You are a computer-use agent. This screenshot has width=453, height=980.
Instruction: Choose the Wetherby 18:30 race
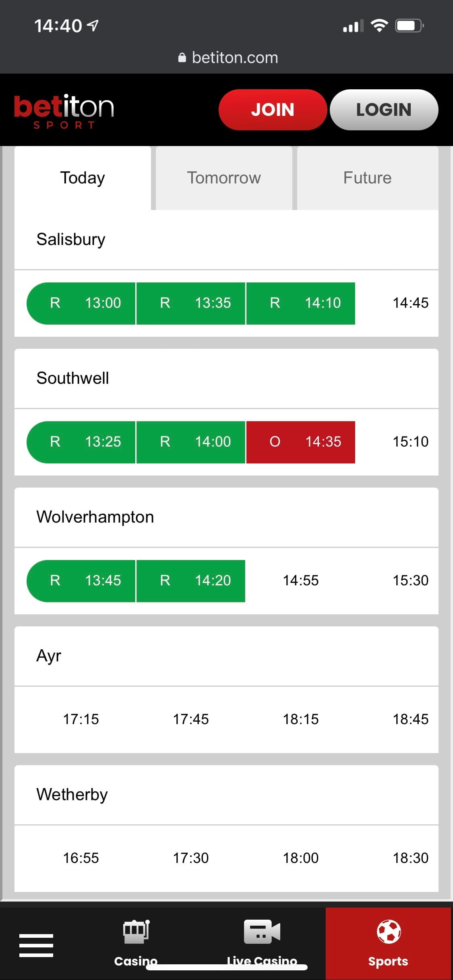410,858
